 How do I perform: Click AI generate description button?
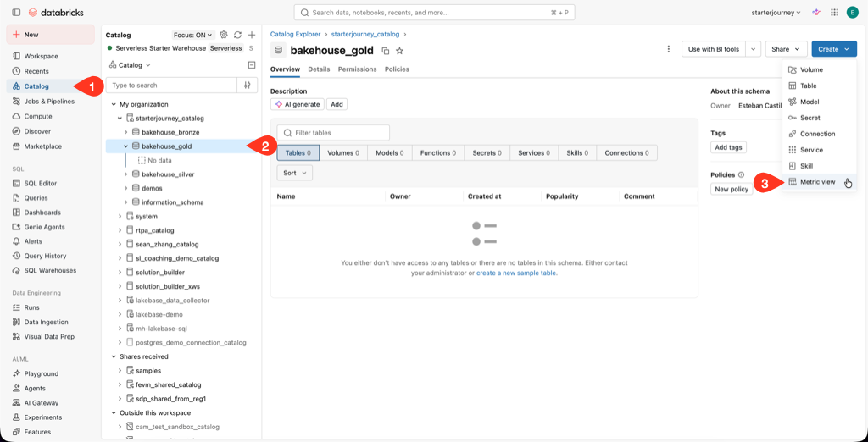[298, 104]
